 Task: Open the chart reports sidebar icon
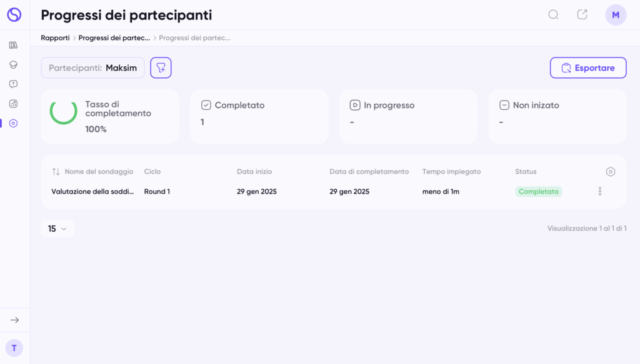(14, 104)
